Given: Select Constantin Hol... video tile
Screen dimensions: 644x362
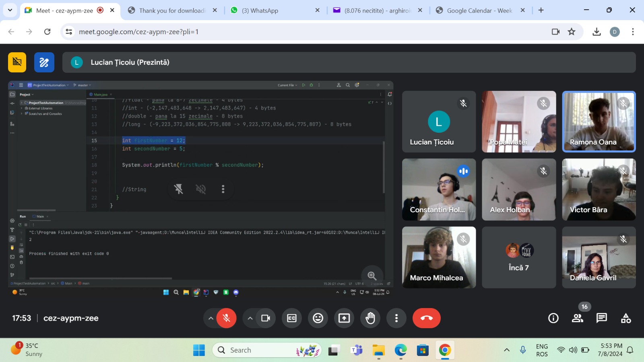Looking at the screenshot, I should click(439, 189).
